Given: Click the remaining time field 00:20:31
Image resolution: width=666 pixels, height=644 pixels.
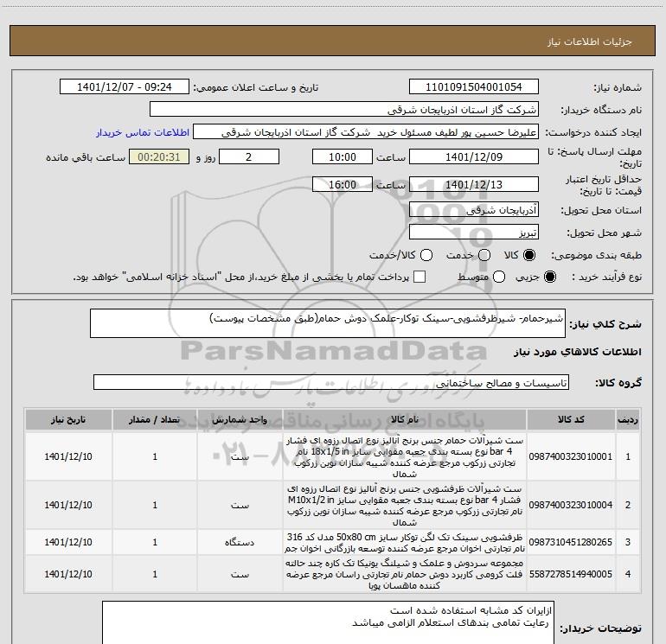Looking at the screenshot, I should coord(159,156).
